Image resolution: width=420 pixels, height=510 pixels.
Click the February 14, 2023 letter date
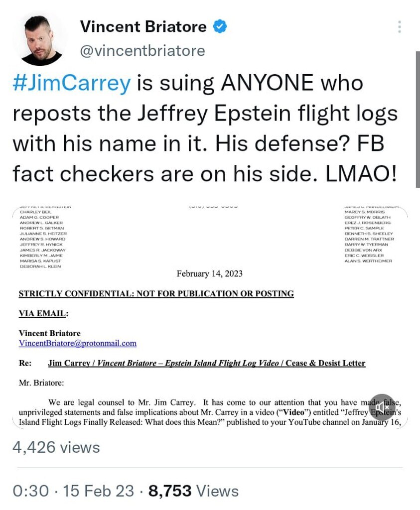(210, 273)
